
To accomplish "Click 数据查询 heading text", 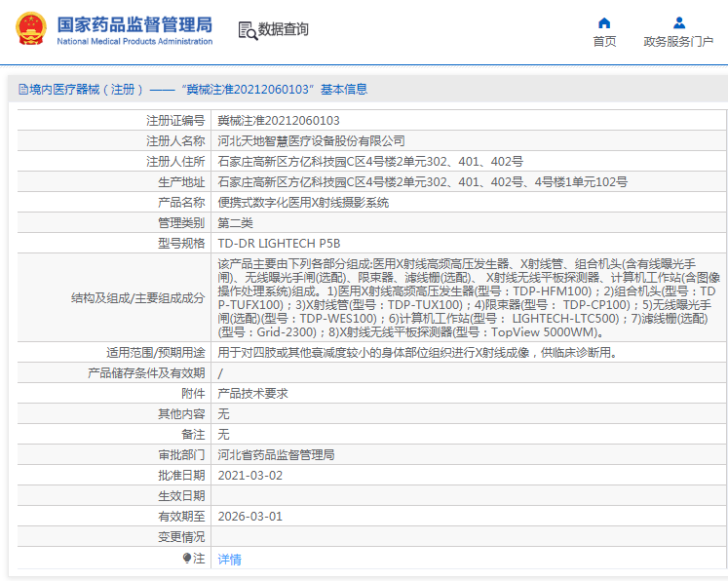I will point(284,29).
